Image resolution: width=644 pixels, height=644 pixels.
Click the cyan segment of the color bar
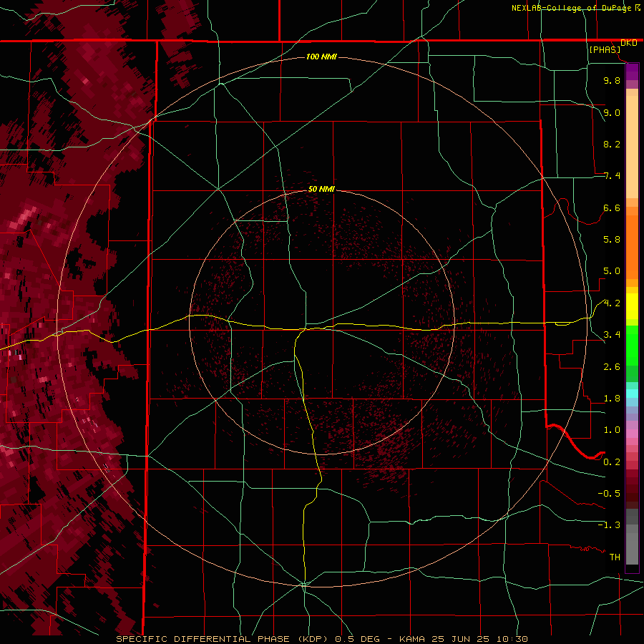632,394
